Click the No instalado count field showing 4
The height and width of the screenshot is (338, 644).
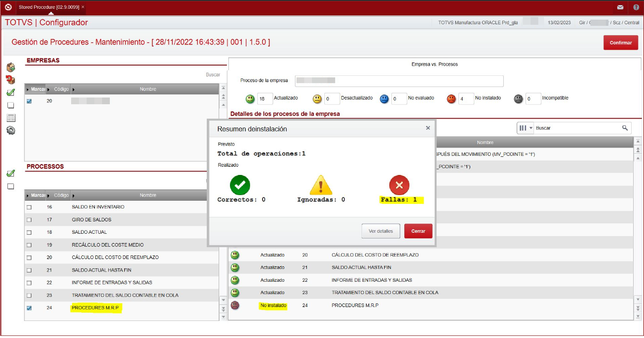pyautogui.click(x=466, y=99)
